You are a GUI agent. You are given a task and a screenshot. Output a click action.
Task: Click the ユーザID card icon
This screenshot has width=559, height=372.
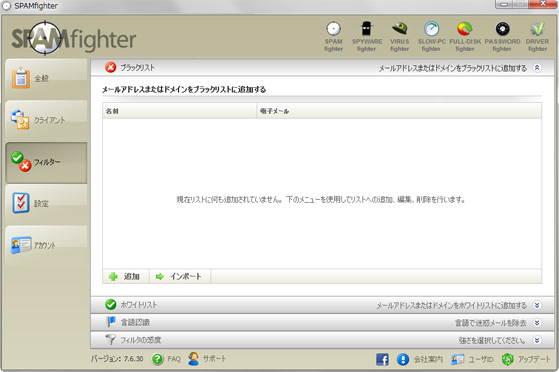tap(457, 359)
